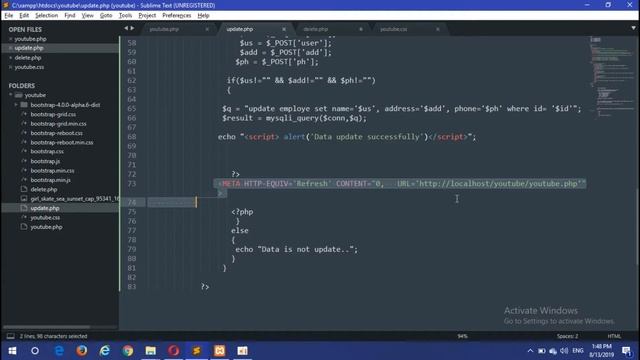Open youtube.php in folder tree
640x360 pixels.
(46, 227)
